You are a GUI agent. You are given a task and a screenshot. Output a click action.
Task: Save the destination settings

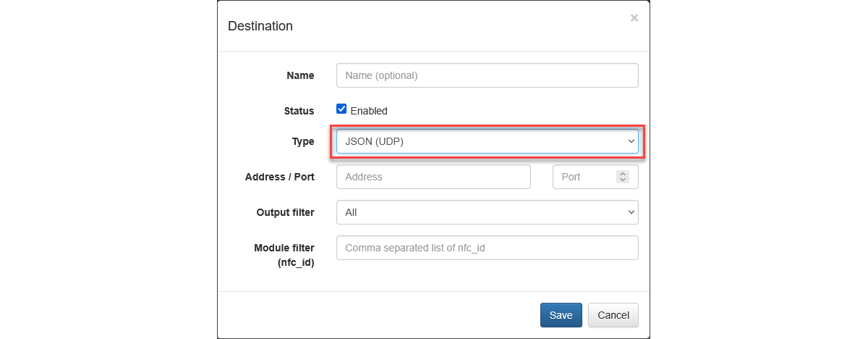[561, 315]
